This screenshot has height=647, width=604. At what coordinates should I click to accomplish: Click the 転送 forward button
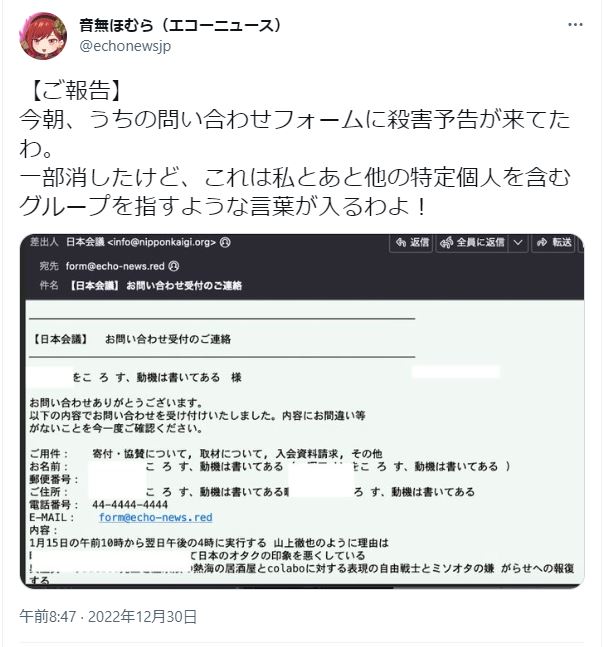(x=553, y=242)
